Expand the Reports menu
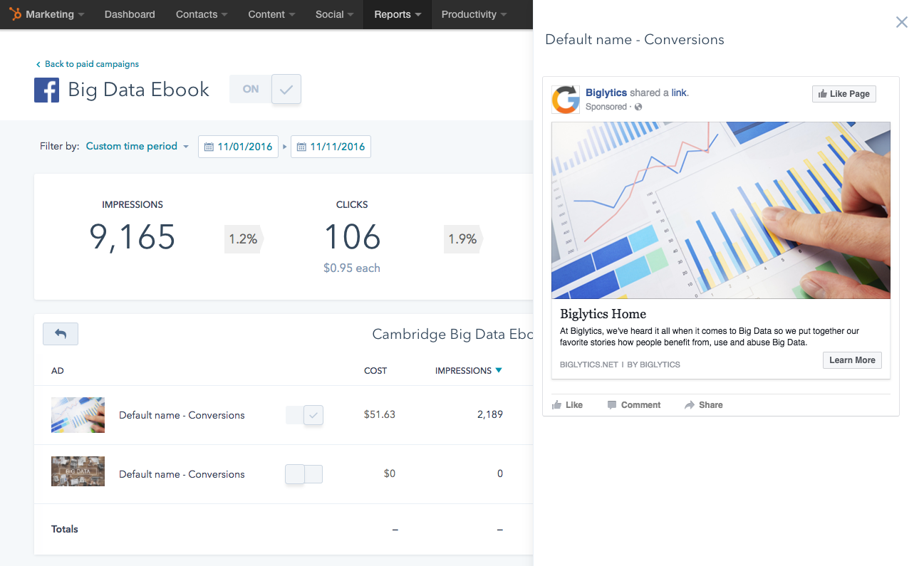The height and width of the screenshot is (566, 924). [x=398, y=14]
